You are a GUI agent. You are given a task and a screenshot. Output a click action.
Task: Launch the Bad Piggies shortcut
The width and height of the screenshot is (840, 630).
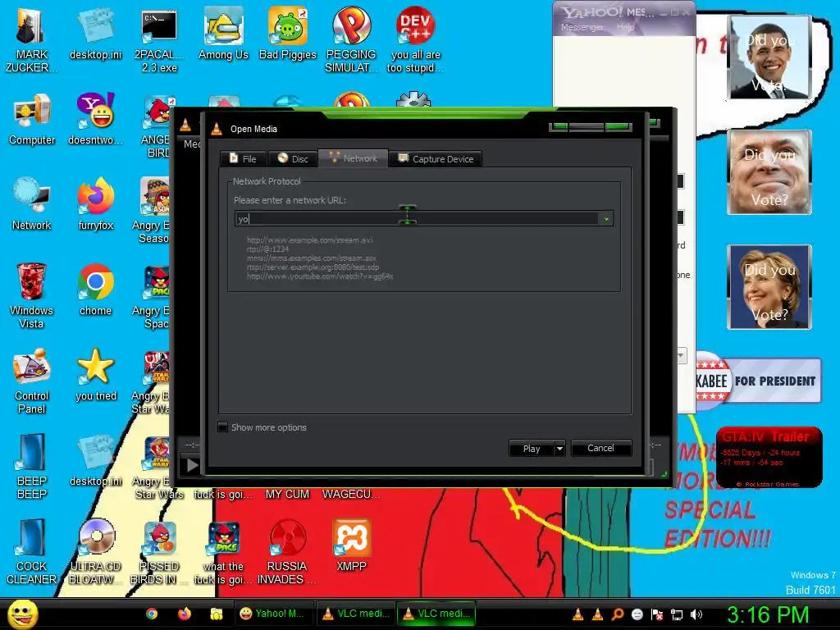click(x=288, y=33)
